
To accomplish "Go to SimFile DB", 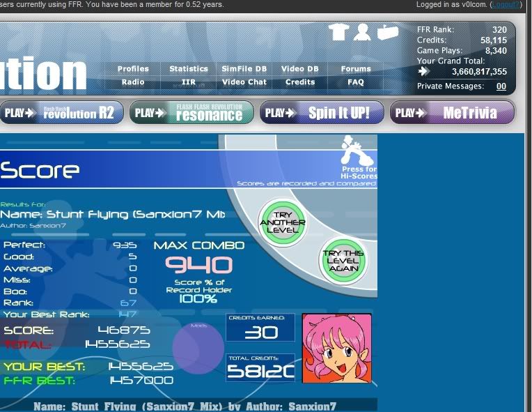I will (x=244, y=69).
